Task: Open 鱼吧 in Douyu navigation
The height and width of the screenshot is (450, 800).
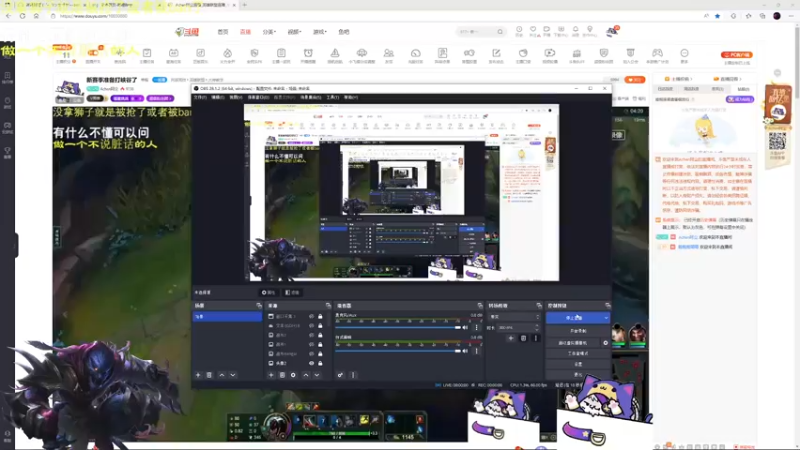Action: click(344, 32)
